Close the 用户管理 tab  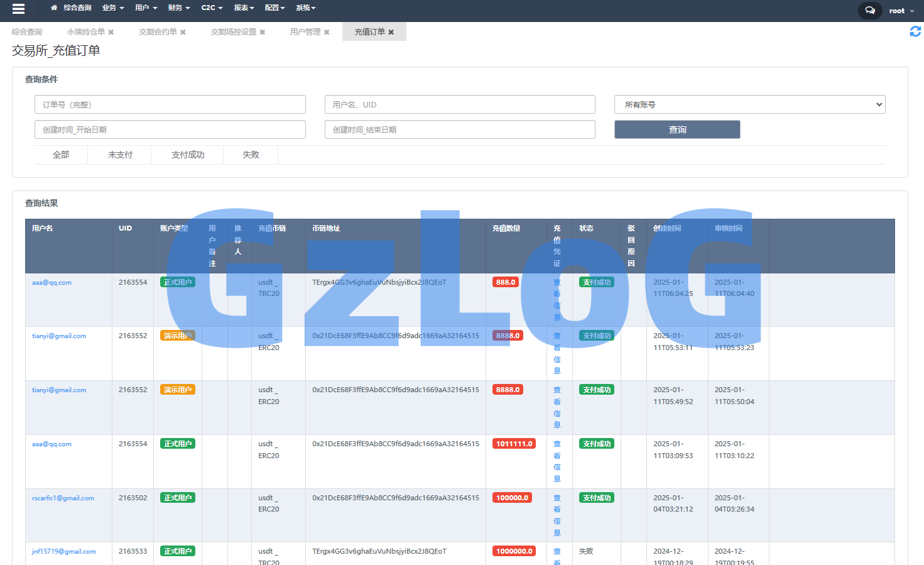click(x=327, y=32)
